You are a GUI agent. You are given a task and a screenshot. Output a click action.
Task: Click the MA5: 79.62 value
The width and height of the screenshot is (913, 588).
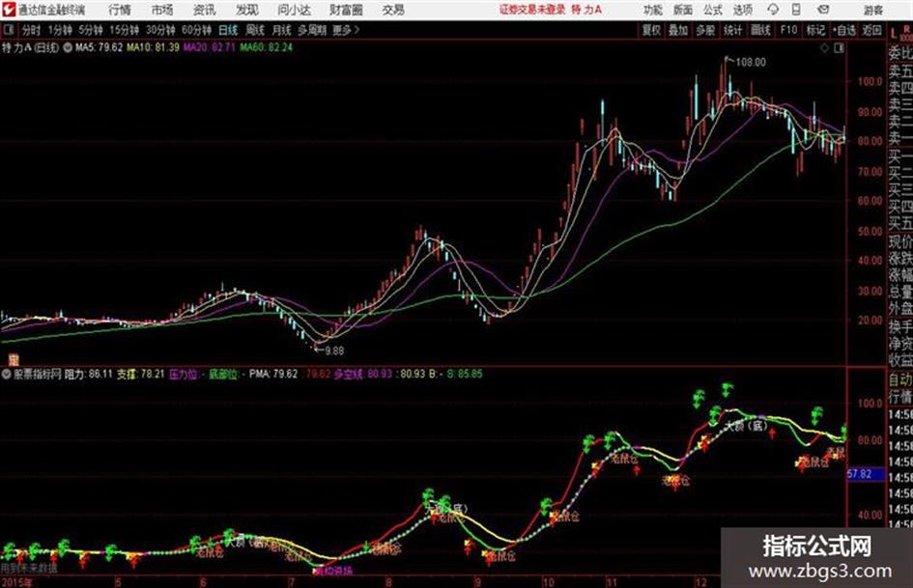click(99, 47)
